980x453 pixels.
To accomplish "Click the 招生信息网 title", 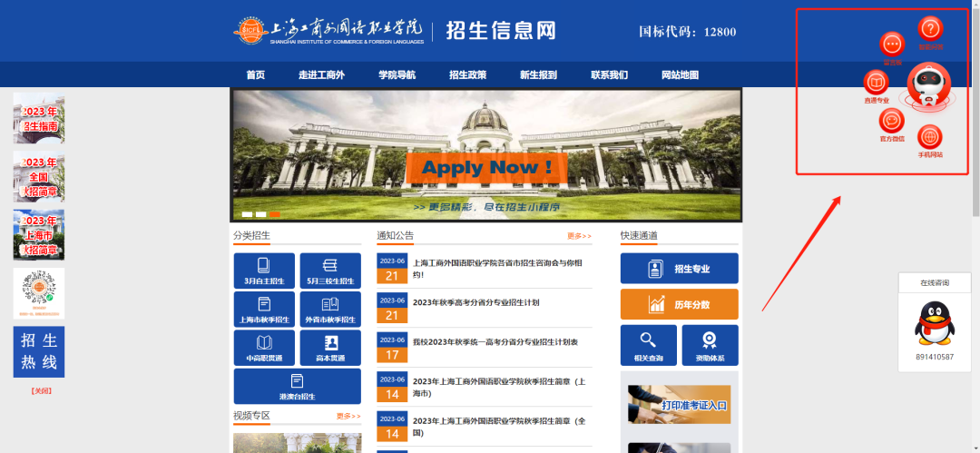I will 501,31.
